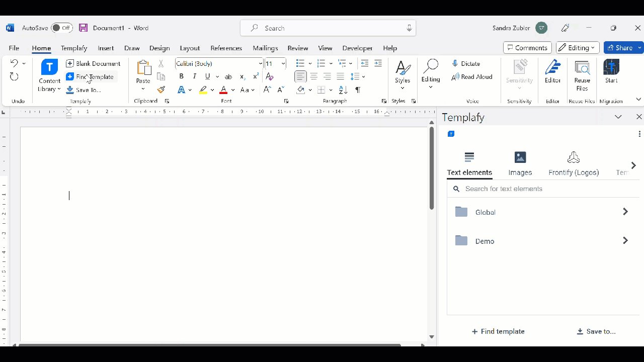
Task: Switch to the Insert tab
Action: (106, 48)
